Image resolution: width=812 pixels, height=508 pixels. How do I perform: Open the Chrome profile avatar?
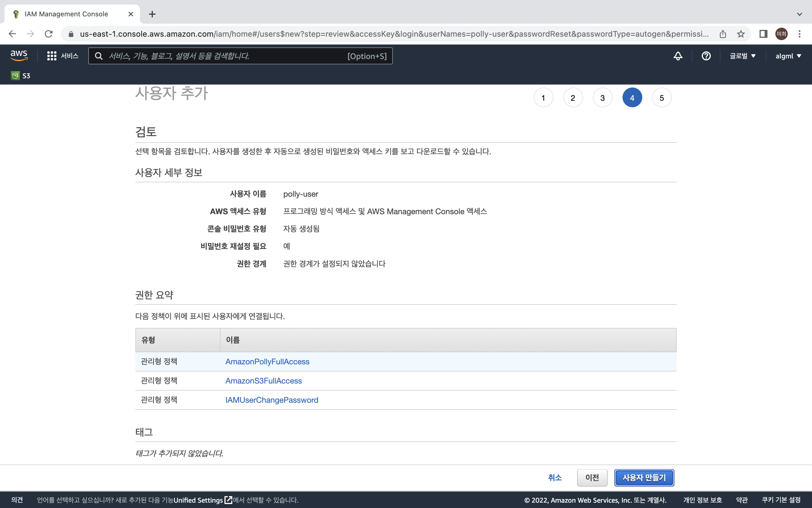point(782,34)
